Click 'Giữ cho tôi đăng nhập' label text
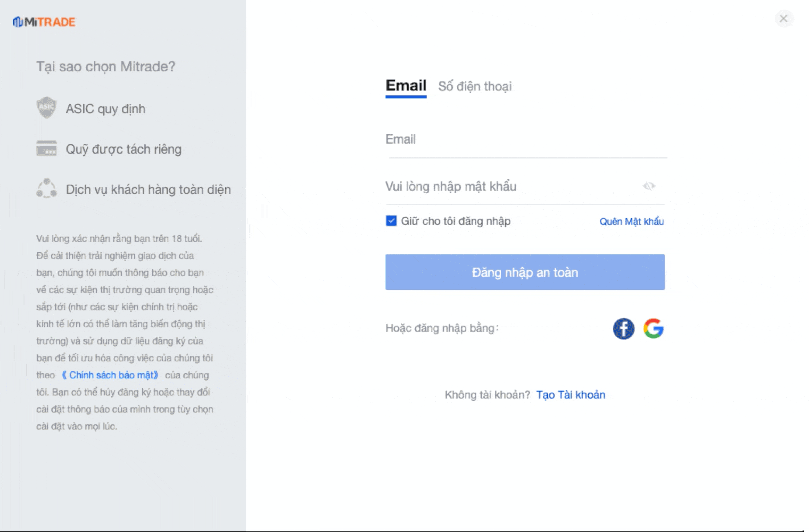This screenshot has height=532, width=809. (456, 221)
